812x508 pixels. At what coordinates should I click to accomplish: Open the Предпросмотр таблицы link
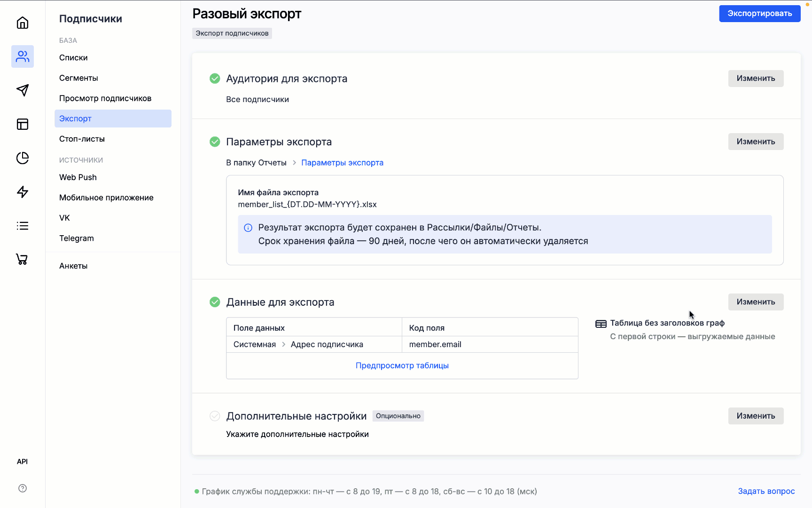pyautogui.click(x=402, y=365)
